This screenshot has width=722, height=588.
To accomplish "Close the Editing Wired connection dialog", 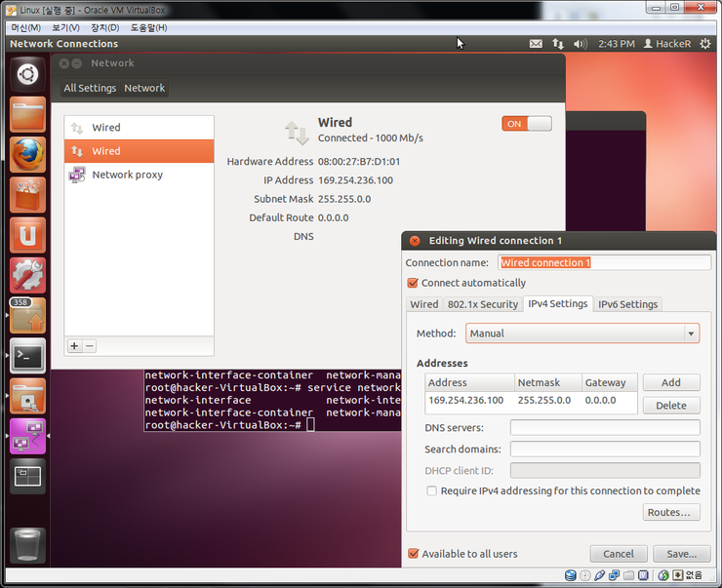I will pyautogui.click(x=415, y=241).
